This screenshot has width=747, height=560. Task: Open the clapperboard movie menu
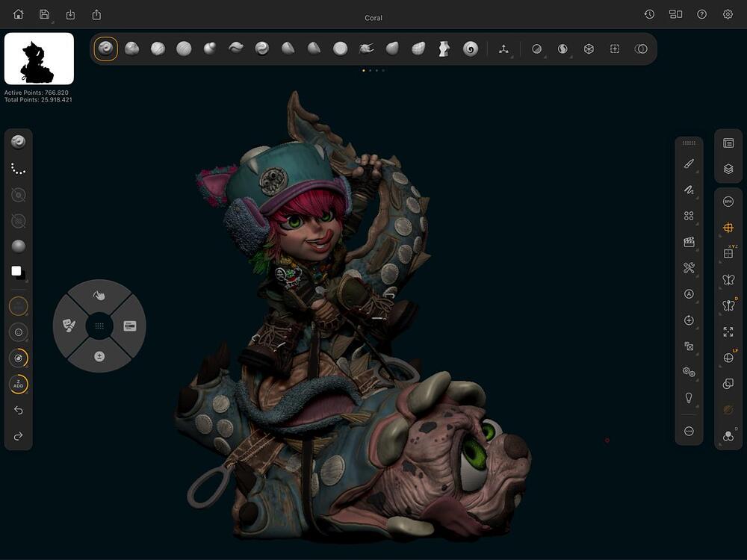click(689, 242)
